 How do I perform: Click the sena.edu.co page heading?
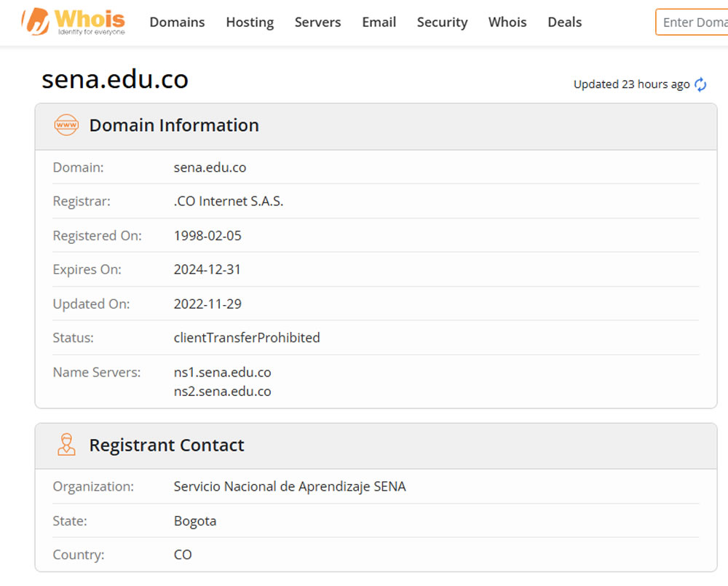point(115,79)
